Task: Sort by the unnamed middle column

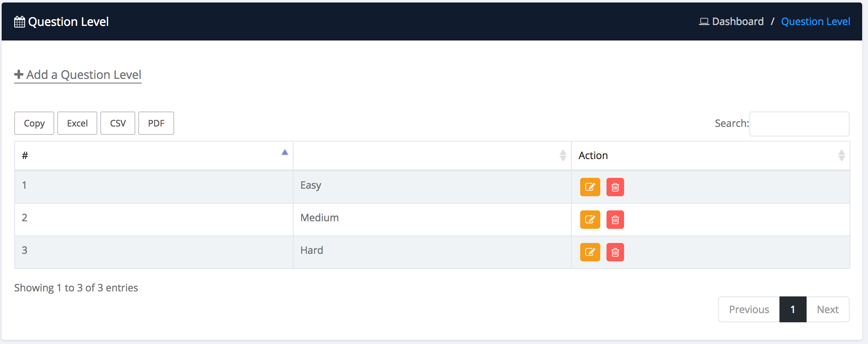Action: 563,155
